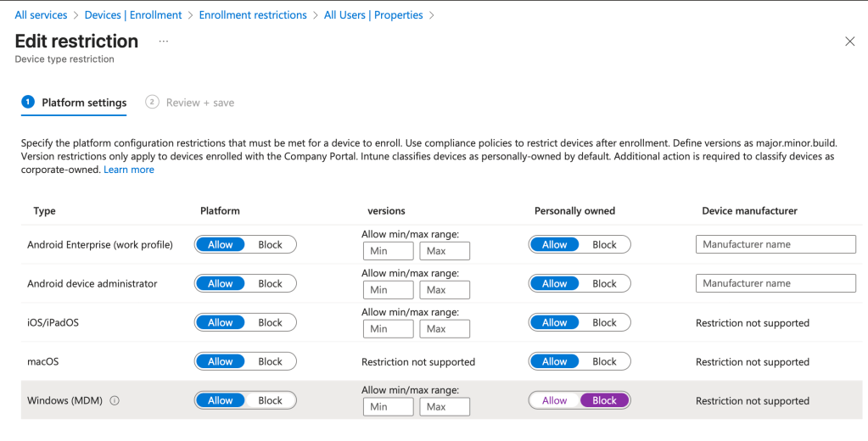The height and width of the screenshot is (441, 868).
Task: Click Manufacturer name field for Android Enterprise
Action: click(776, 244)
